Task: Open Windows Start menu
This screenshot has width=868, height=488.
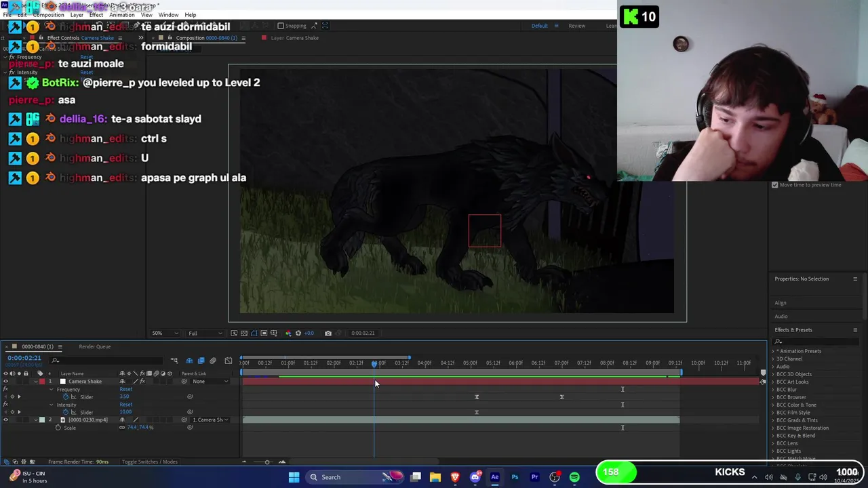Action: pos(294,477)
